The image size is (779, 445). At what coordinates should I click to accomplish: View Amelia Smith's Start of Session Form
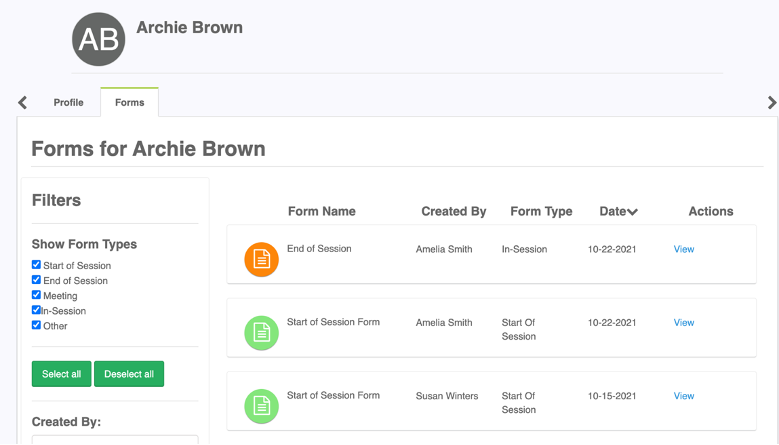(684, 323)
